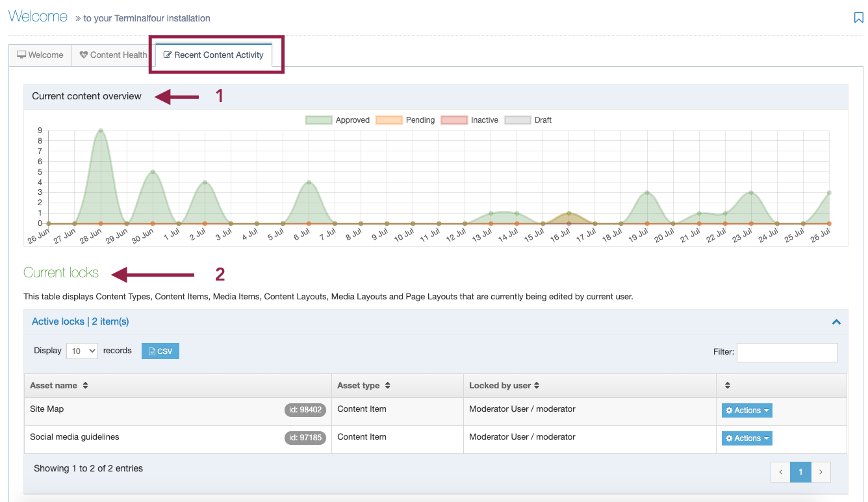Focus the Filter input field
The width and height of the screenshot is (868, 502).
[x=787, y=352]
